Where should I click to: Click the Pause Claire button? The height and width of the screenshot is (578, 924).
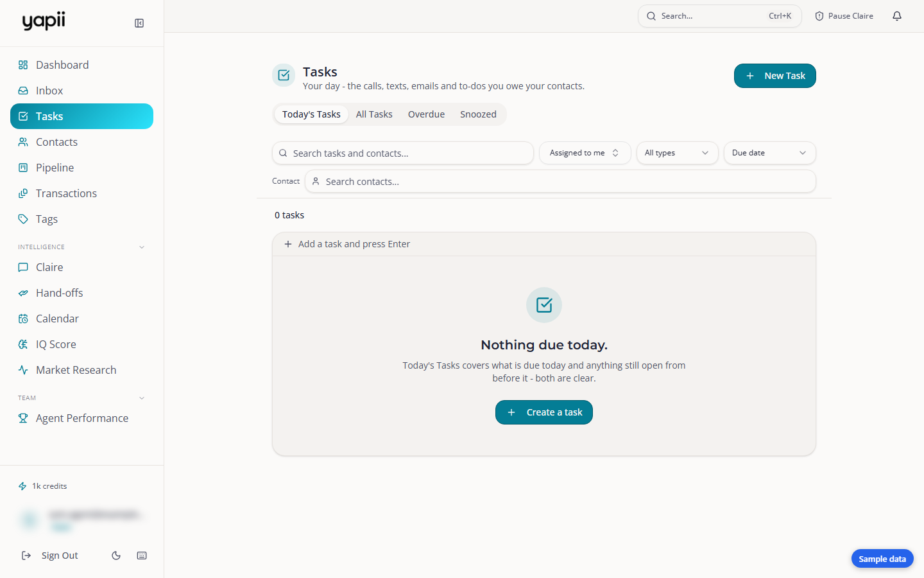tap(844, 16)
